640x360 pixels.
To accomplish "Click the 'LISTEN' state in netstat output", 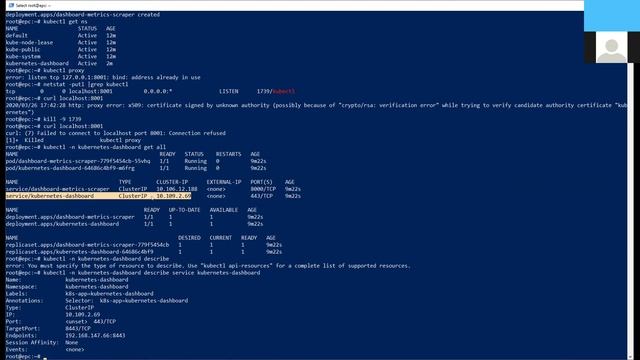I will (x=229, y=91).
